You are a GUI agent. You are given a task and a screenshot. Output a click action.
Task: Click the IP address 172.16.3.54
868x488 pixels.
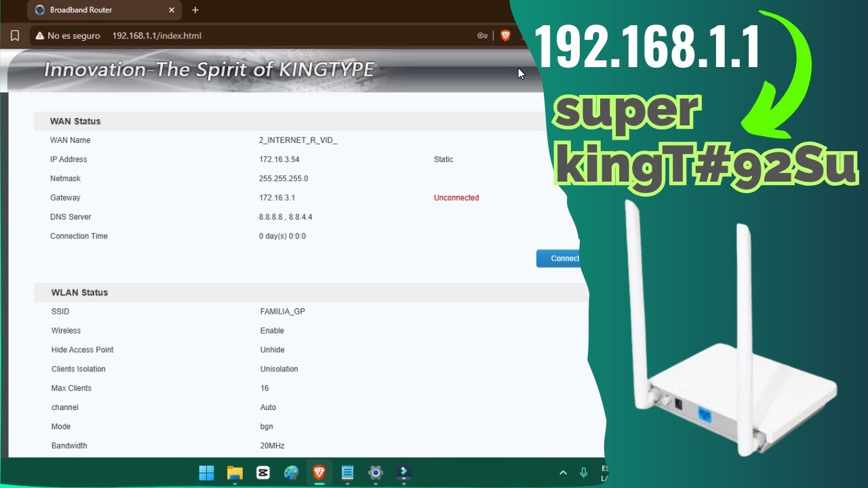[x=279, y=159]
